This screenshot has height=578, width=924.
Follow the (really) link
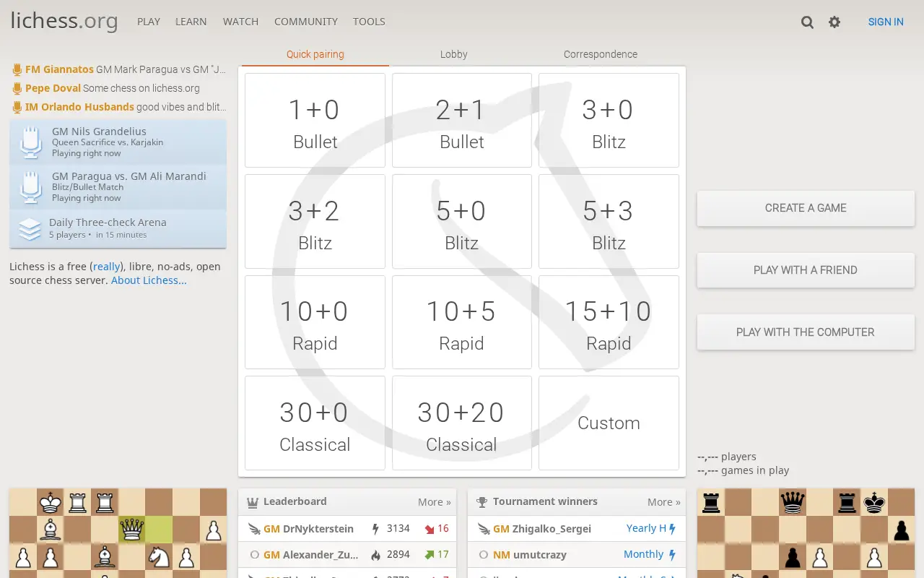(107, 267)
